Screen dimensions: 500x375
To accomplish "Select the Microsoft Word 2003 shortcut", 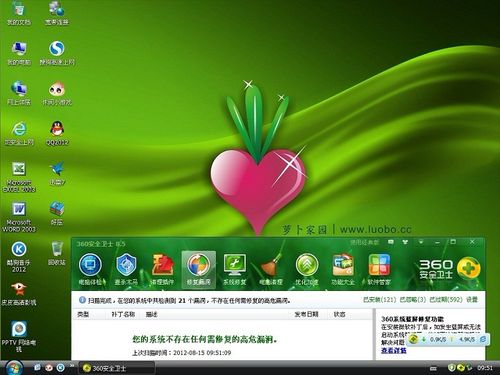I will [19, 217].
